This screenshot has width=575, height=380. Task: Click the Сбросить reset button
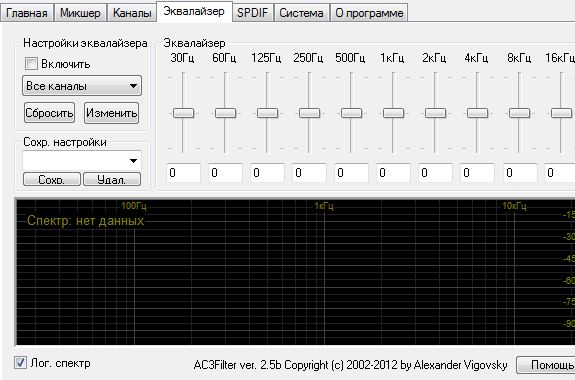pyautogui.click(x=49, y=113)
